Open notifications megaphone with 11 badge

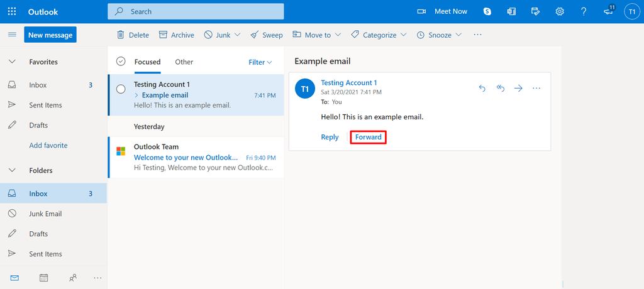tap(609, 11)
